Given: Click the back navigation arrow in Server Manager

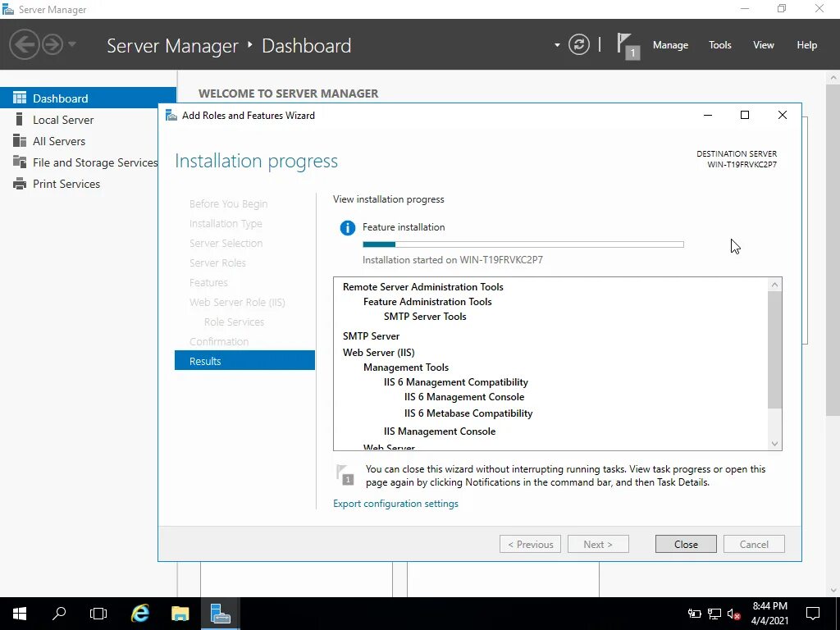Looking at the screenshot, I should pyautogui.click(x=24, y=44).
